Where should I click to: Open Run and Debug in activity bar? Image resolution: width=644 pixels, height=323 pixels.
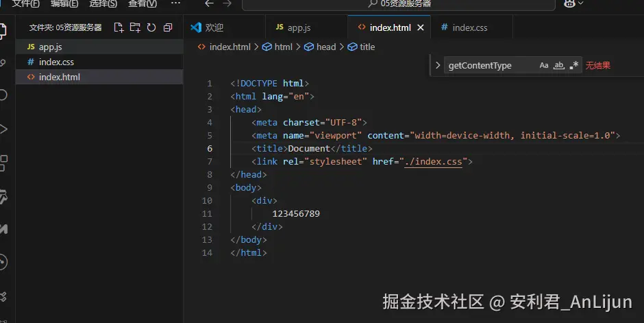[3, 129]
